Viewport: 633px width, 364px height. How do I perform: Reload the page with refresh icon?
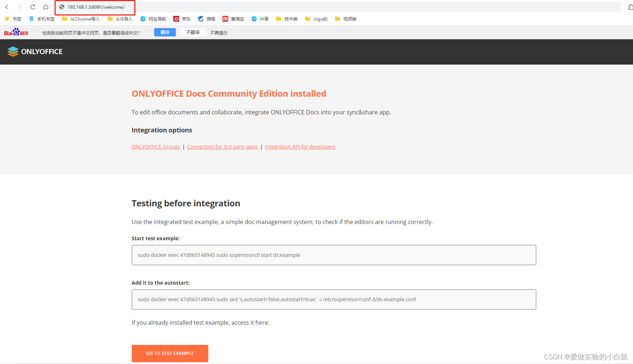coord(33,7)
